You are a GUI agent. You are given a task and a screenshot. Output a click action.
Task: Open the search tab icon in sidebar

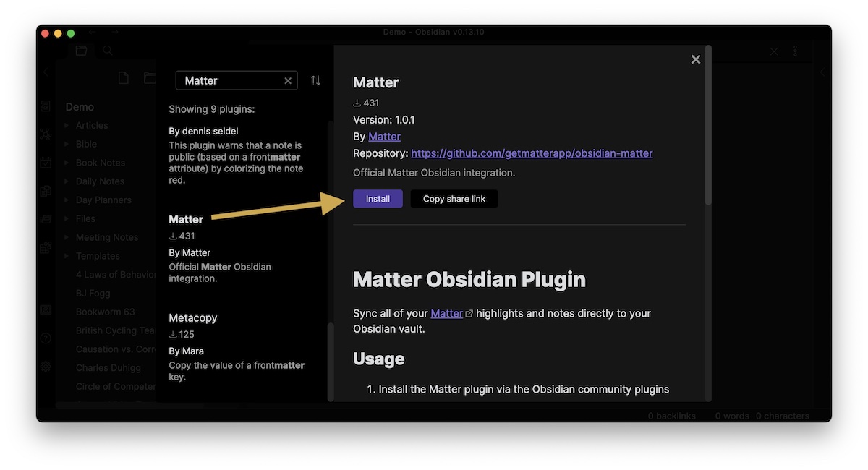coord(107,51)
